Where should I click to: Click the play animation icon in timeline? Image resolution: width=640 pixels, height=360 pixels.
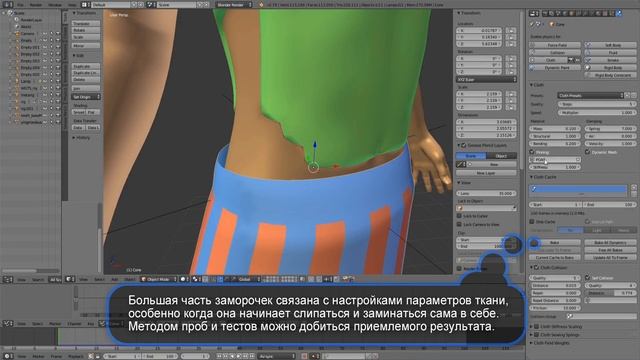tap(238, 356)
